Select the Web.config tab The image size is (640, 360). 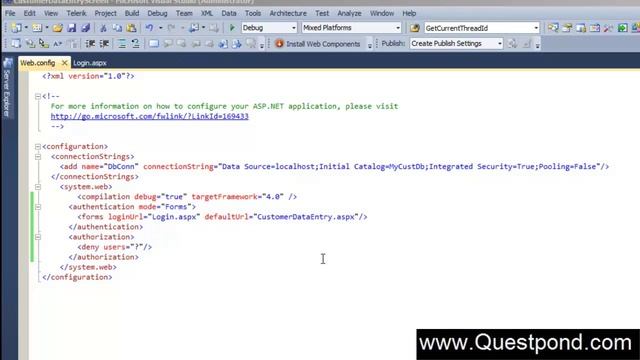point(38,63)
